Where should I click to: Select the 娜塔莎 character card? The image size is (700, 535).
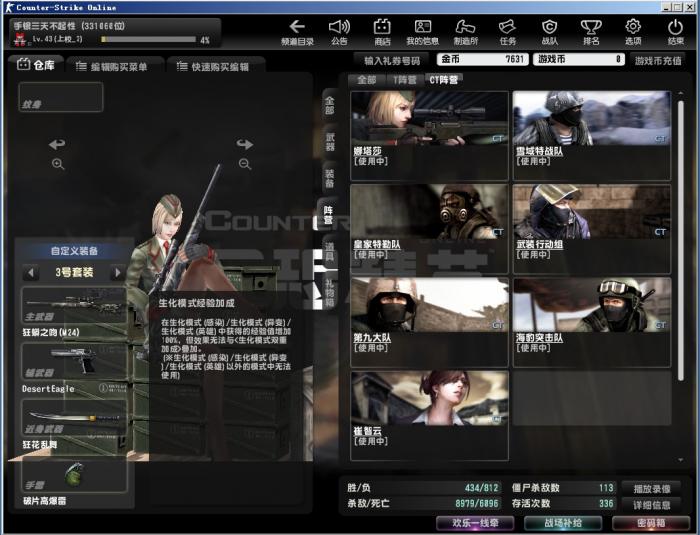(x=429, y=135)
